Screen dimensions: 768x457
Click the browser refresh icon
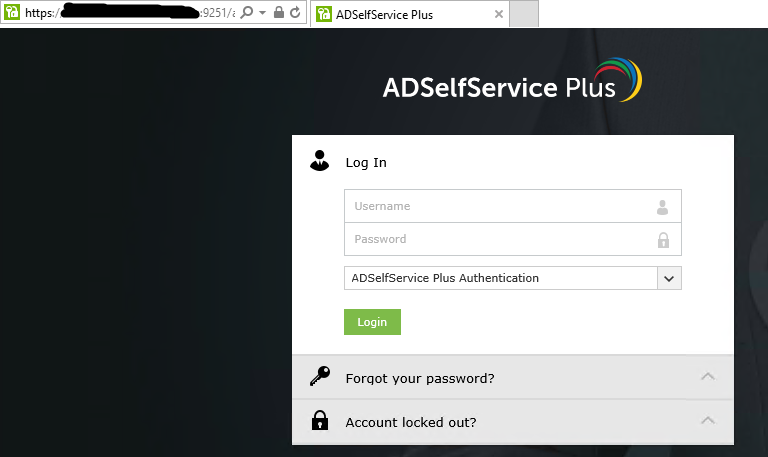(295, 12)
